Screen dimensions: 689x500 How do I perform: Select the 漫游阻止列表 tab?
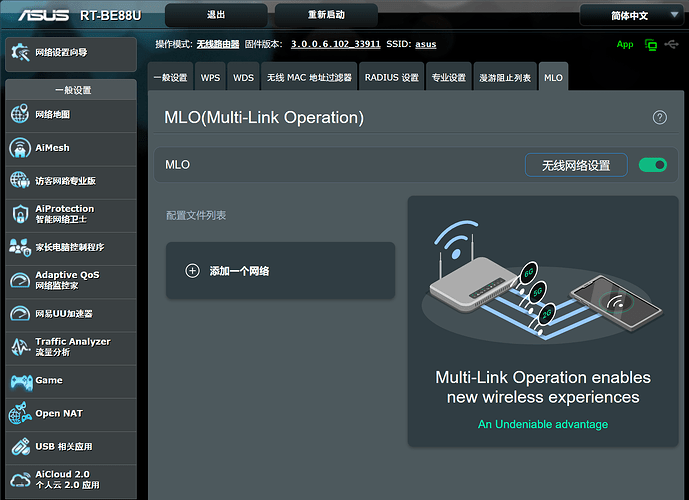pyautogui.click(x=503, y=77)
